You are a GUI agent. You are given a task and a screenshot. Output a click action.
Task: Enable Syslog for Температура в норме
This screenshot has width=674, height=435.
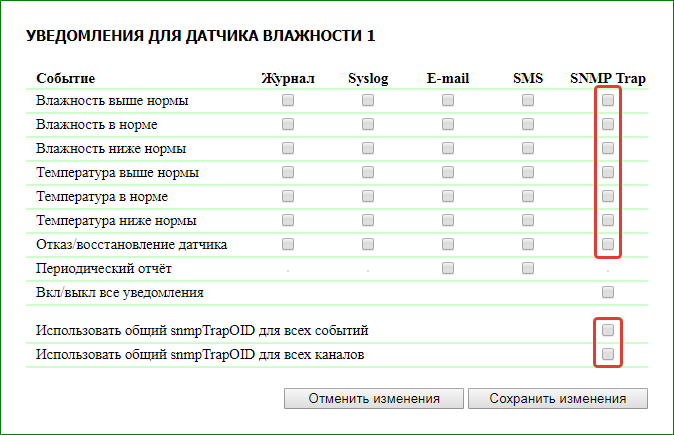pyautogui.click(x=368, y=196)
